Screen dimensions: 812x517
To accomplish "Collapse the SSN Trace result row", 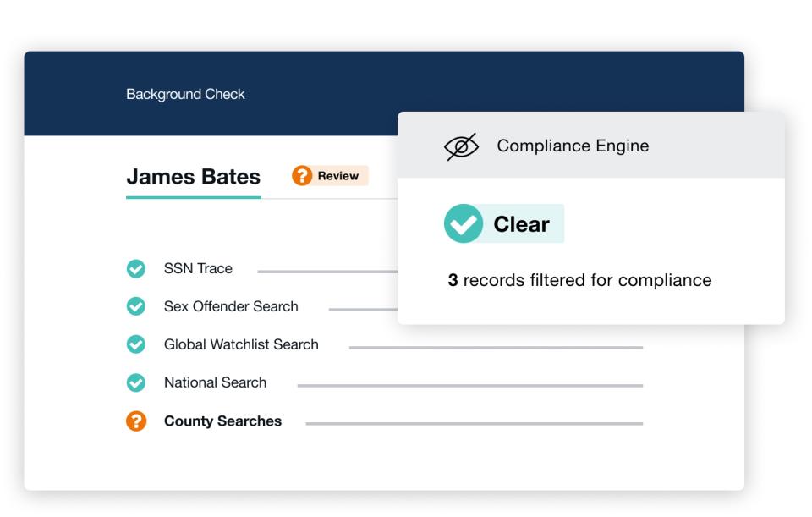I will coord(198,268).
